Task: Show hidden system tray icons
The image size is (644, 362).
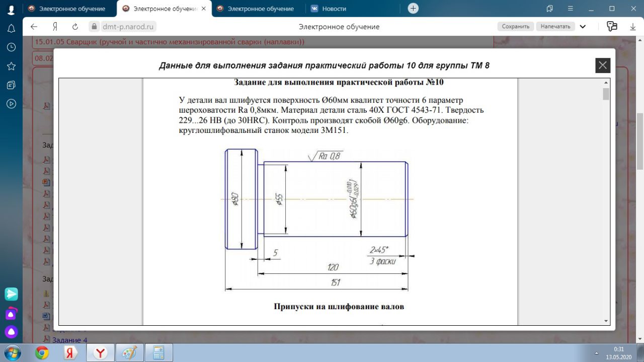Action: tap(597, 353)
